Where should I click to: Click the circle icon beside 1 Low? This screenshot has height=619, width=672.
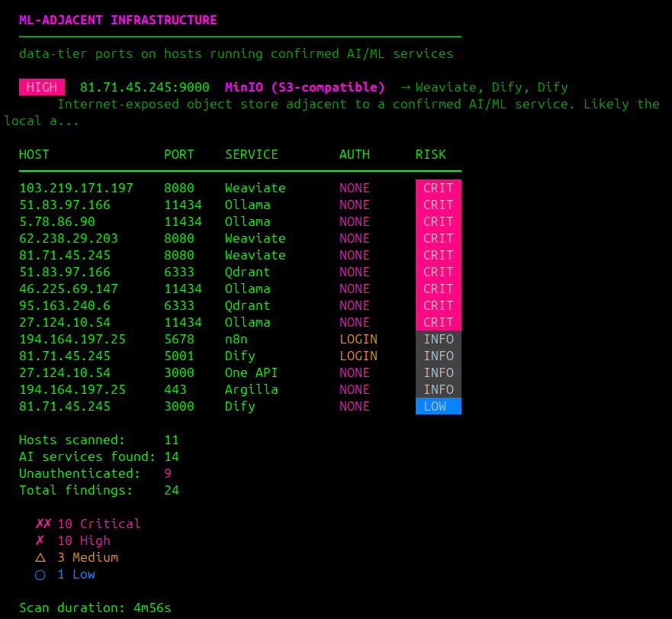coord(40,575)
